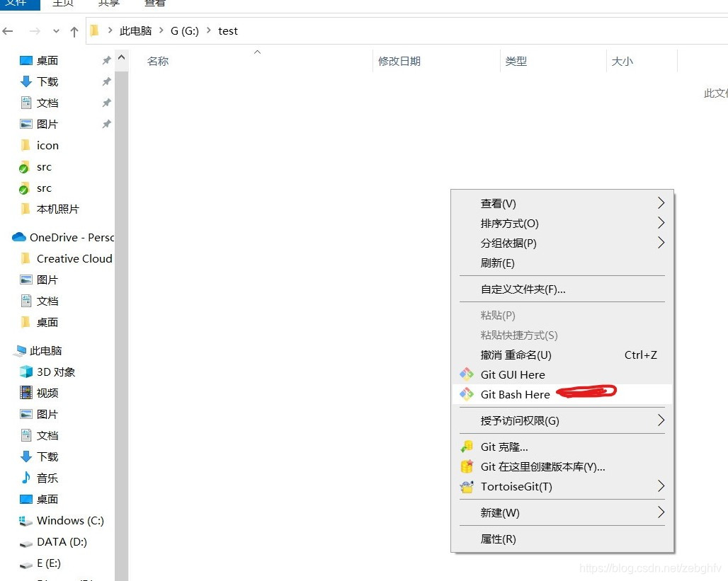Click navigation pane scrollbar up arrow
The height and width of the screenshot is (581, 728).
tap(122, 57)
